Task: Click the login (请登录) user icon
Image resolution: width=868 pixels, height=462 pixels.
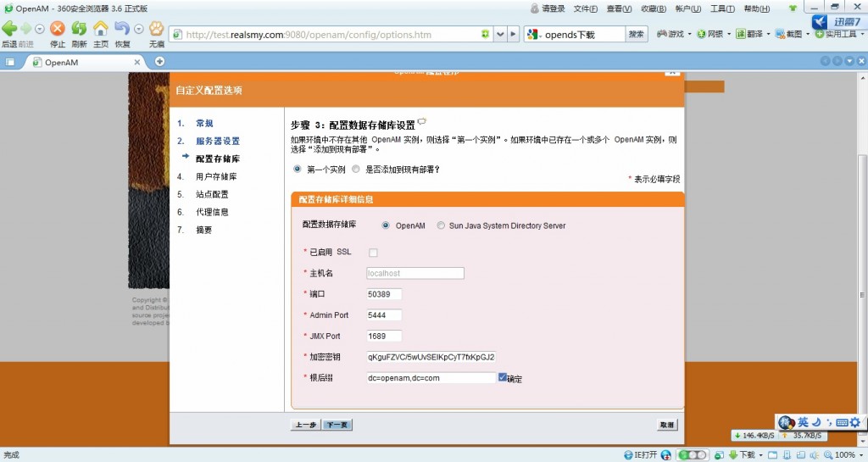Action: pos(534,8)
